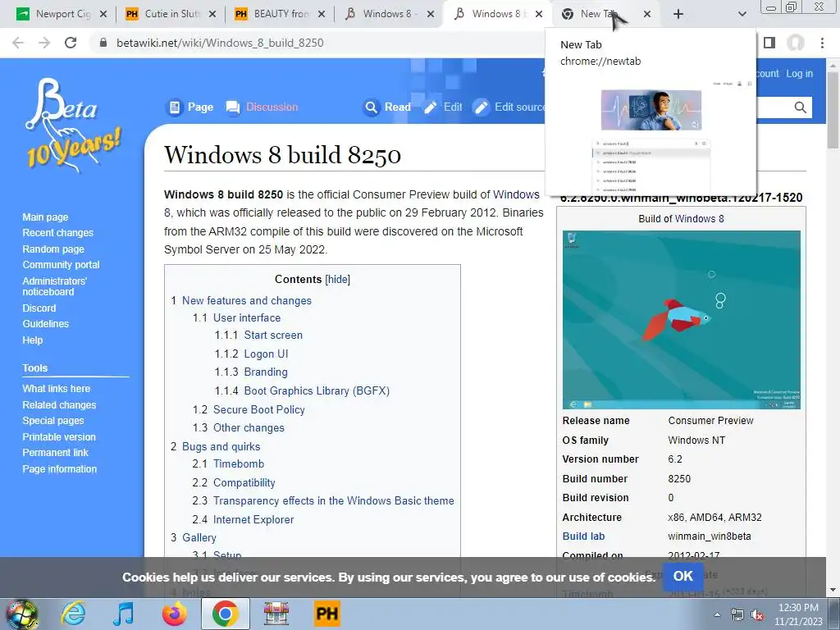Click the wiki search magnifier button
Screen dimensions: 840x630
click(x=800, y=107)
